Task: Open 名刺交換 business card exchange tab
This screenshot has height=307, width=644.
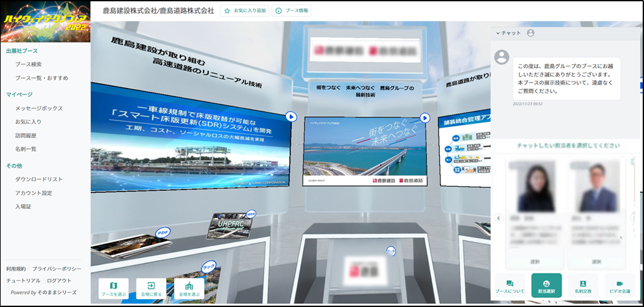Action: point(583,286)
